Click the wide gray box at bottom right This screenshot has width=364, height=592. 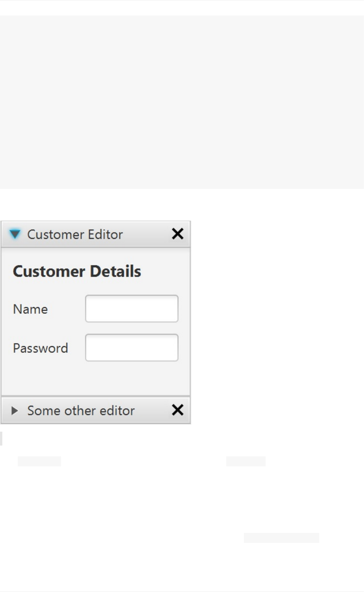tap(281, 538)
